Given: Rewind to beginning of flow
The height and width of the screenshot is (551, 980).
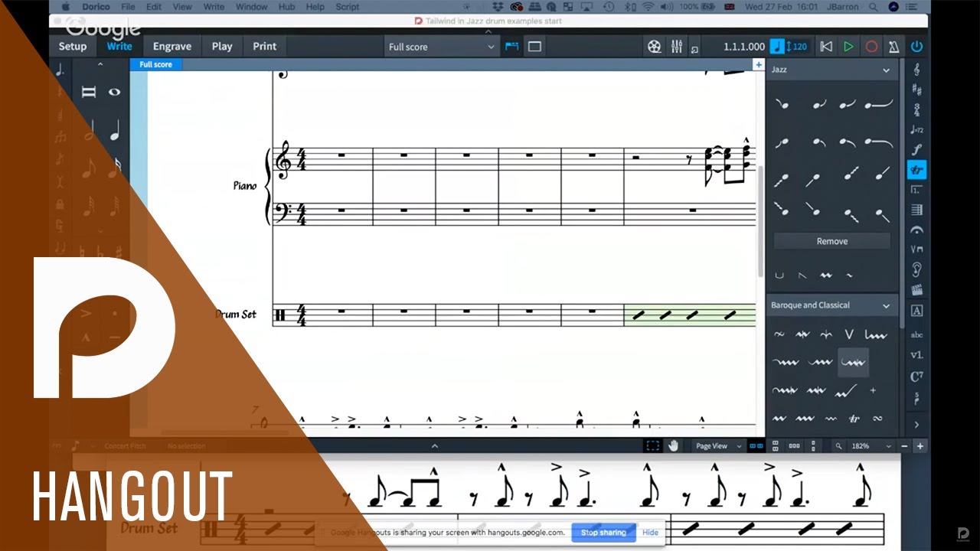Looking at the screenshot, I should click(825, 47).
